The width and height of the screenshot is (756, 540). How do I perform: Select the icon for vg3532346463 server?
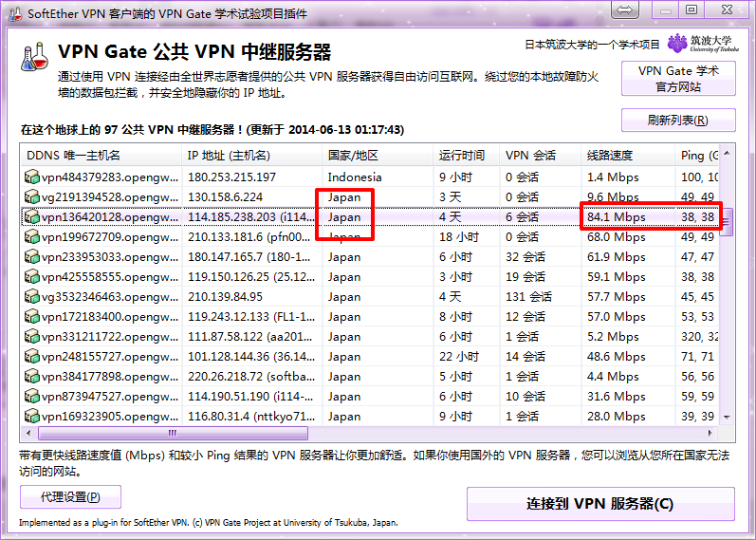coord(32,297)
